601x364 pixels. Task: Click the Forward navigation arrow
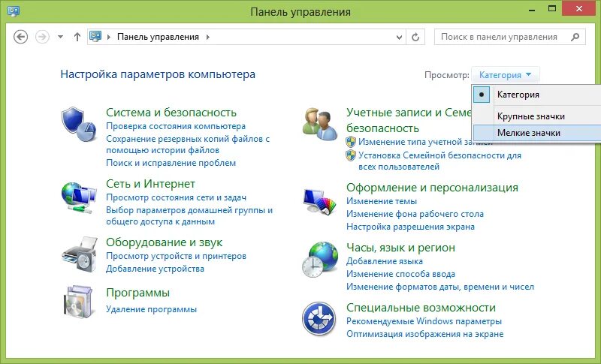[42, 37]
